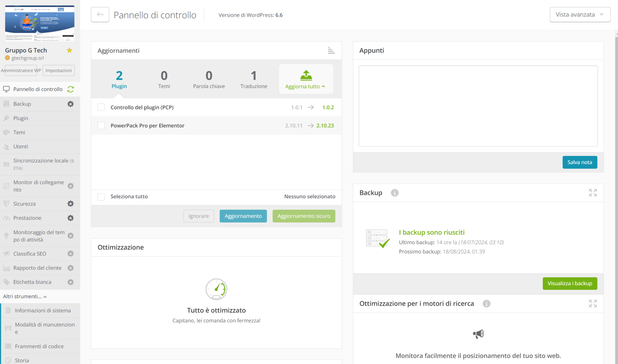Click the Visualizza i backup button
Viewport: 618px width, 364px height.
point(569,283)
